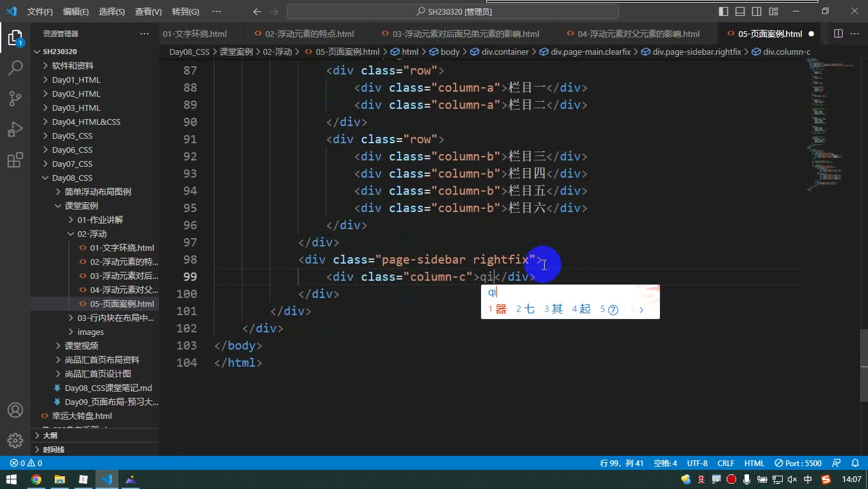Open Chrome from the Windows taskbar

(x=36, y=479)
